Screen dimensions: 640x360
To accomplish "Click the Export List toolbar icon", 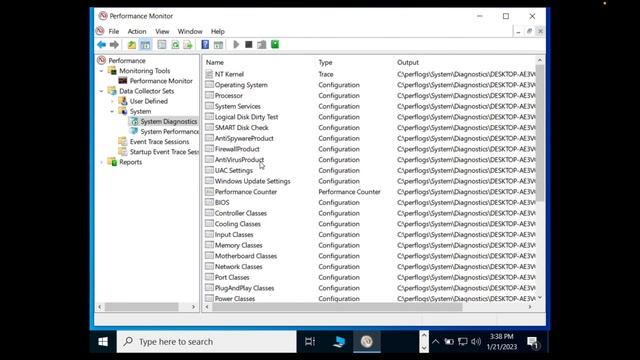I will 188,44.
